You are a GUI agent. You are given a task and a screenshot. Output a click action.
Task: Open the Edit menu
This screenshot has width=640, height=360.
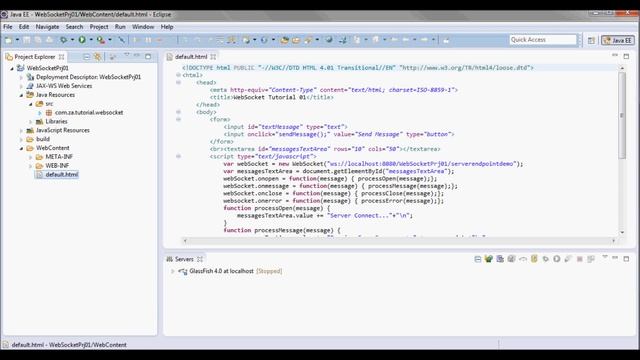pos(24,27)
